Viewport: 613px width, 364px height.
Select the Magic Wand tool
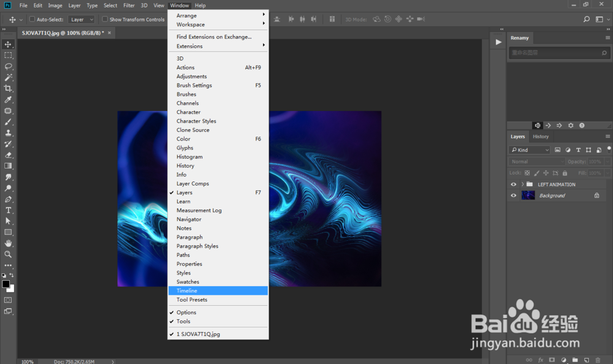(x=8, y=77)
